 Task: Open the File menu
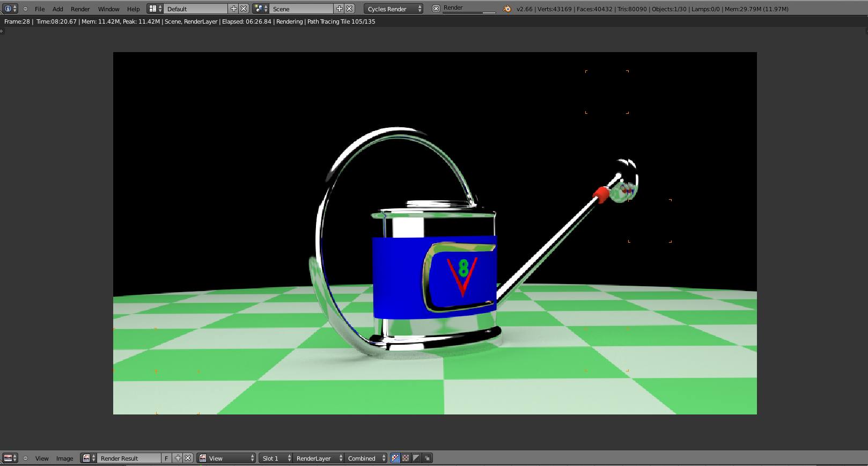click(40, 9)
